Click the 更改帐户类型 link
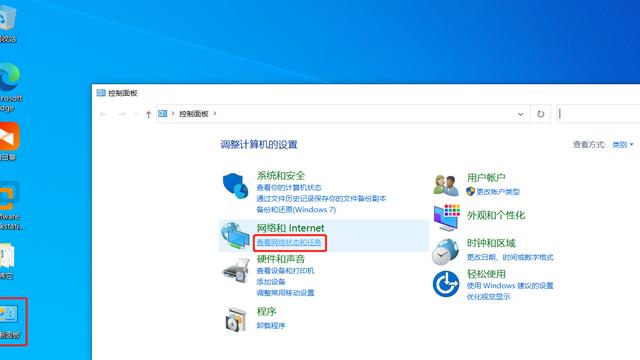 tap(498, 191)
